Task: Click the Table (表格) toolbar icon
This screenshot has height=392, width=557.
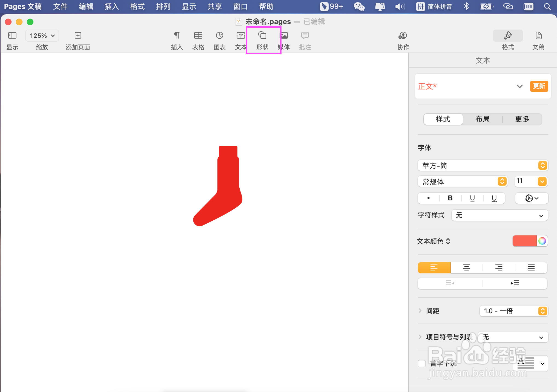Action: pos(198,36)
